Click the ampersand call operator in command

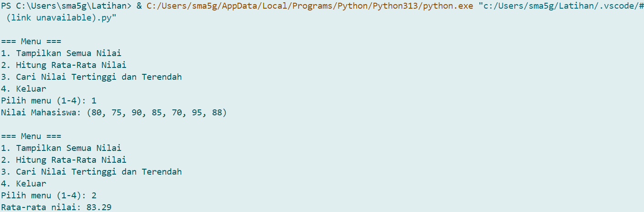click(139, 6)
